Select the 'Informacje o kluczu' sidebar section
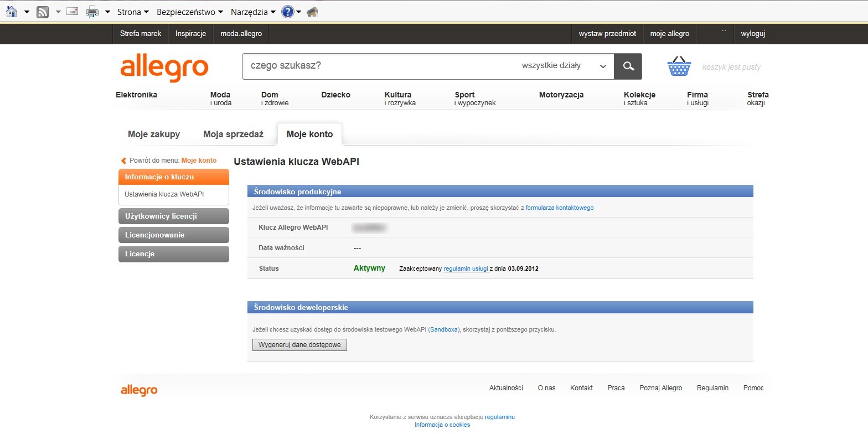 pos(174,177)
